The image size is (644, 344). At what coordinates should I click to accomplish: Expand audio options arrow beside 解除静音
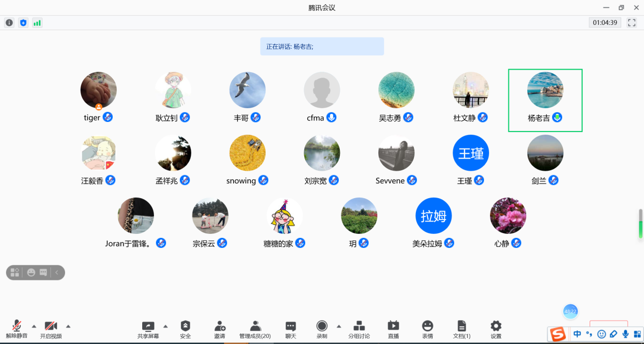pyautogui.click(x=34, y=326)
